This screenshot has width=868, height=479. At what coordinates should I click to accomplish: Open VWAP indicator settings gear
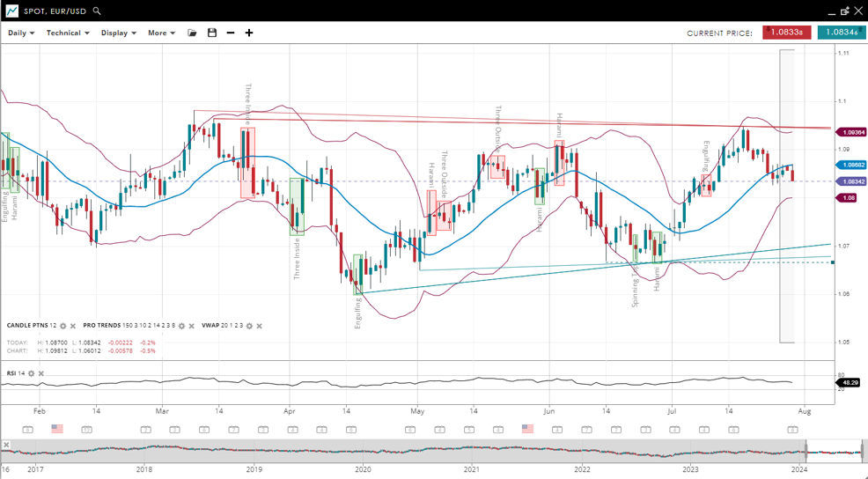(x=249, y=326)
